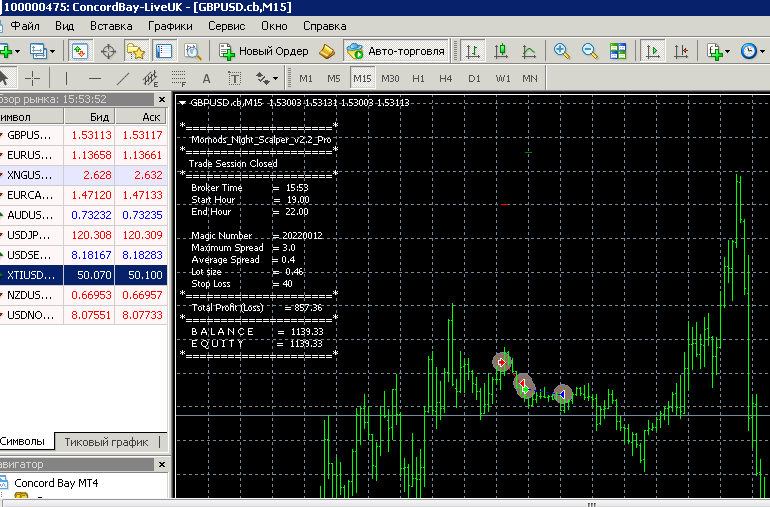770x507 pixels.
Task: Select the cursor arrow tool
Action: (x=4, y=78)
